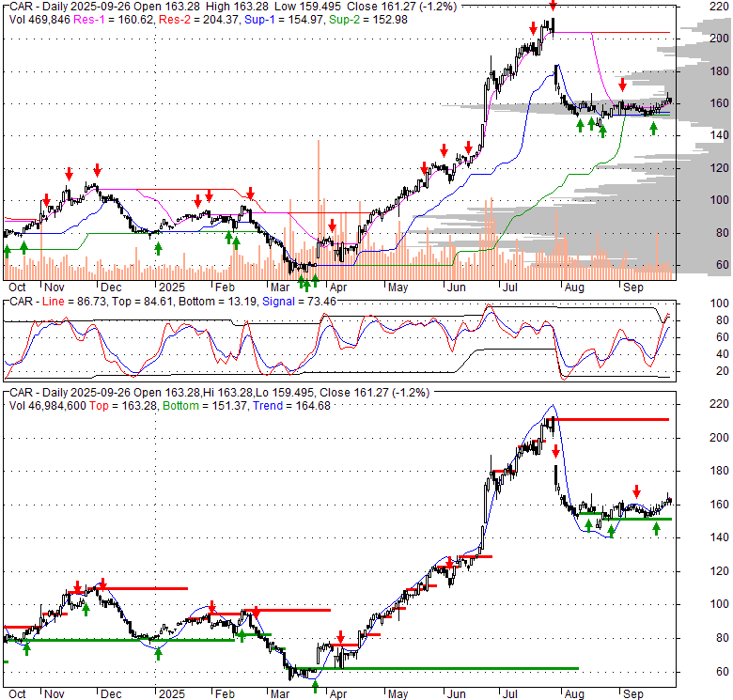Click the 'Aug' label on the trend chart time axis
This screenshot has width=733, height=700.
click(574, 694)
